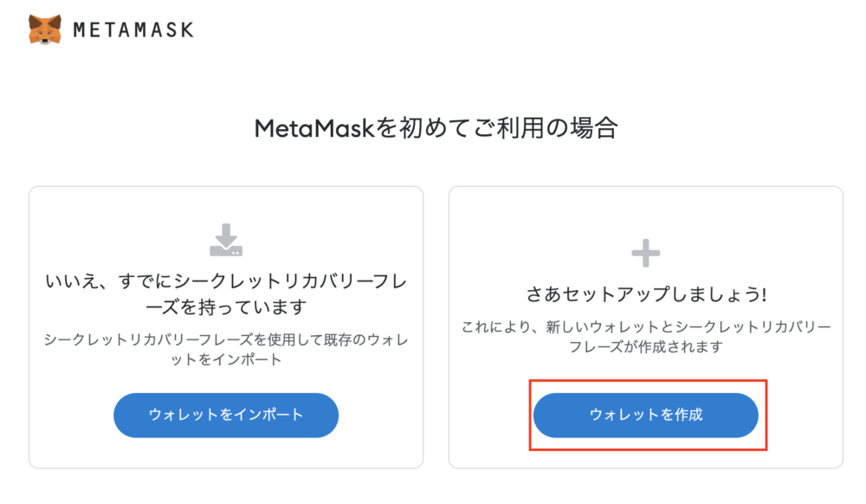Click the METAMASK wordmark text
Image resolution: width=866 pixels, height=504 pixels.
tap(132, 30)
